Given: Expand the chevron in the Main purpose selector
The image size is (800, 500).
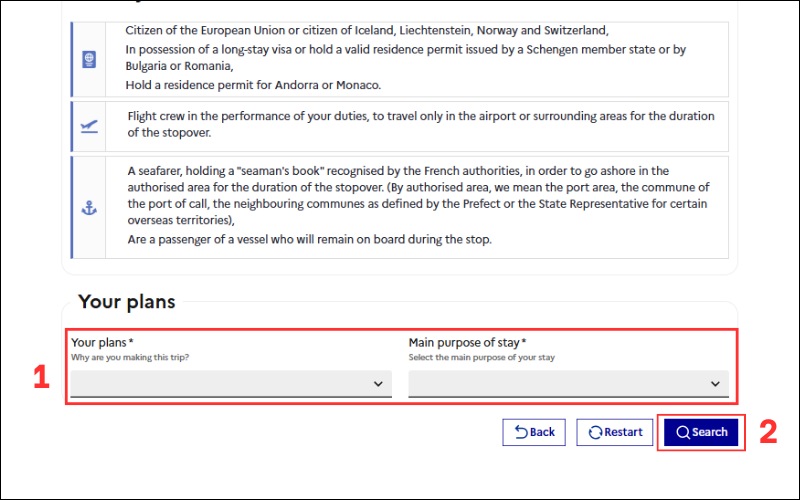Looking at the screenshot, I should [x=715, y=384].
